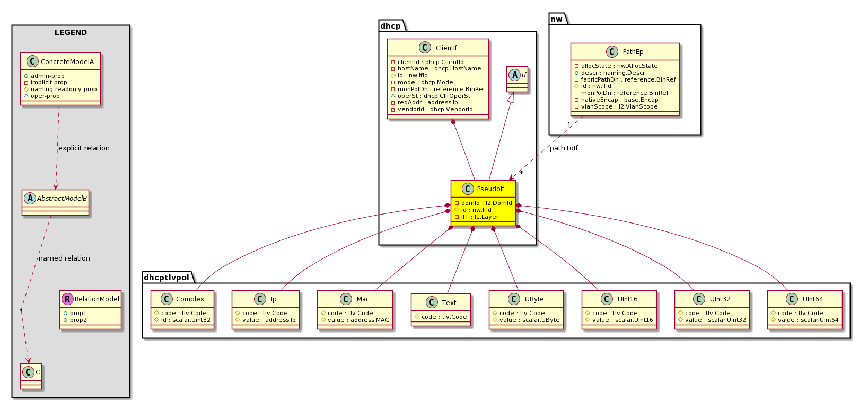868x411 pixels.
Task: Select the ClientIf class name
Action: (x=446, y=48)
